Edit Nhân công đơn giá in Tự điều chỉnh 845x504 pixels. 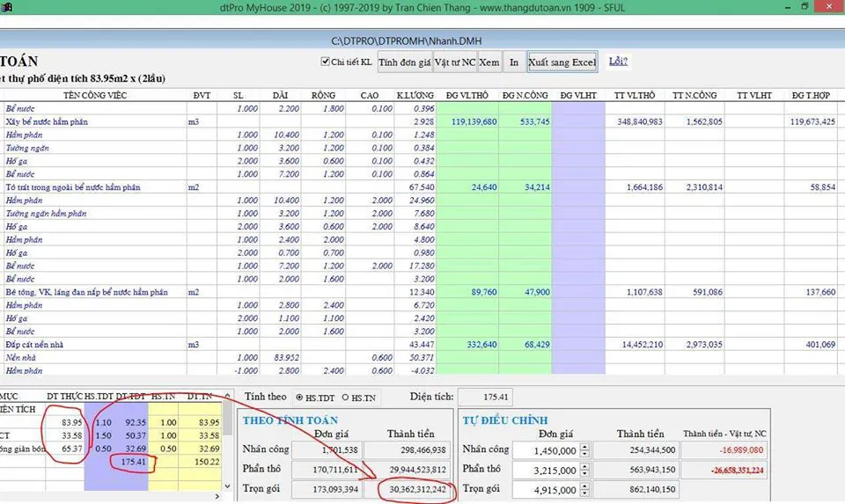pyautogui.click(x=547, y=450)
